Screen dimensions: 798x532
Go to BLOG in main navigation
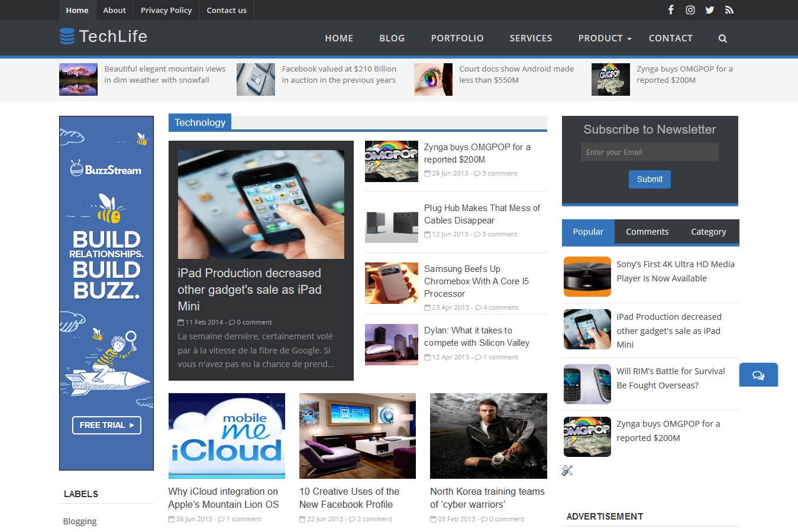(392, 38)
